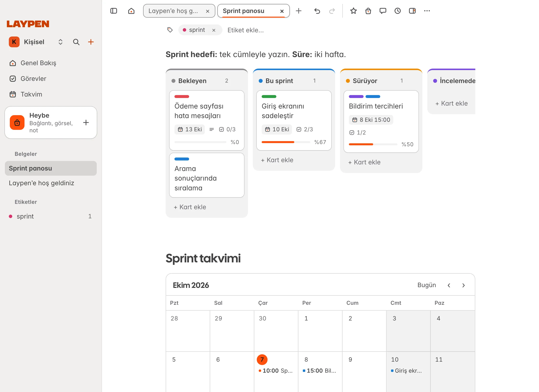Expand the Kişisel workspace switcher
The image size is (539, 392).
tap(60, 42)
